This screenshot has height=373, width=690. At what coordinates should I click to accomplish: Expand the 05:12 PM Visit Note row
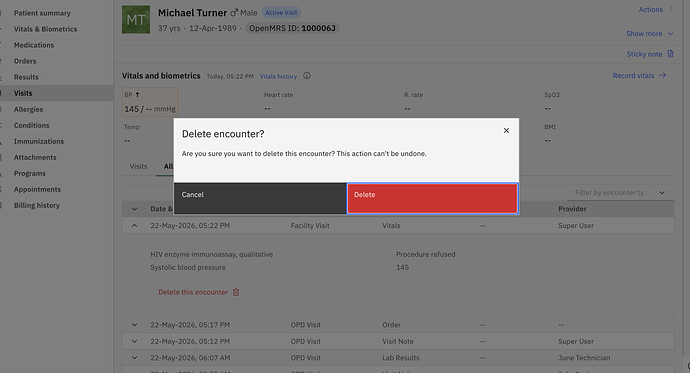pos(135,341)
